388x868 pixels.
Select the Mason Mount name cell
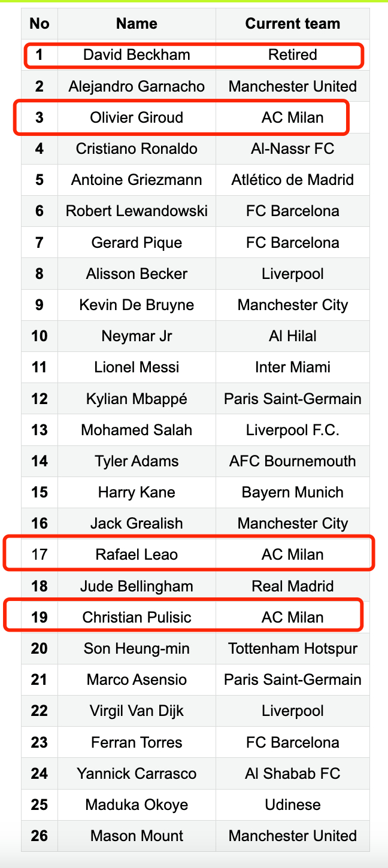[x=137, y=836]
